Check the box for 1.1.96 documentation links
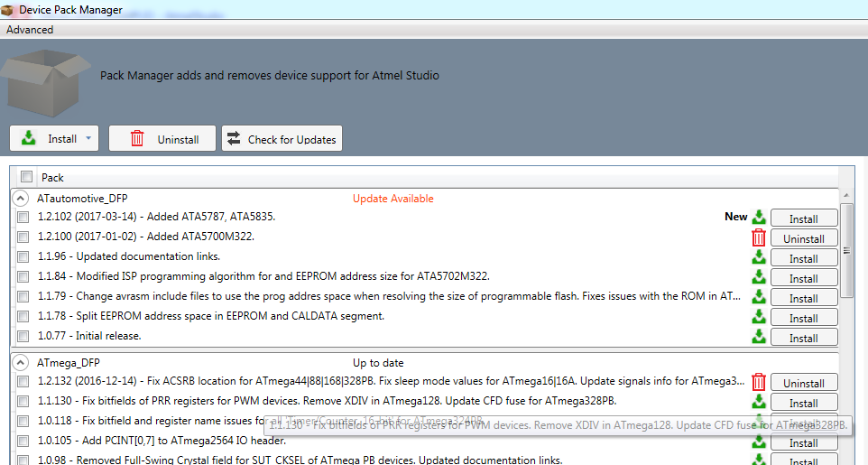The height and width of the screenshot is (465, 868). click(x=23, y=256)
